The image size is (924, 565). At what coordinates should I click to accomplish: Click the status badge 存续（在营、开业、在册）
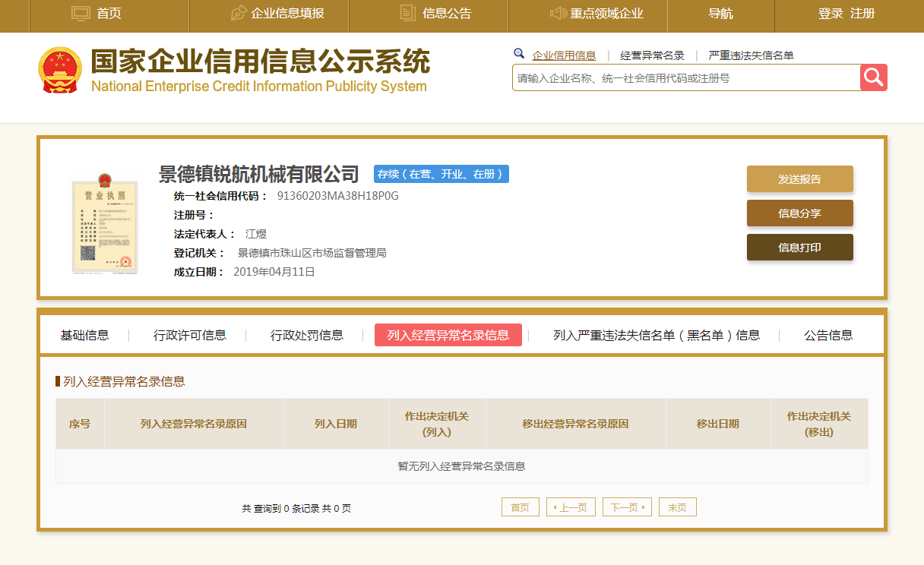(x=441, y=174)
